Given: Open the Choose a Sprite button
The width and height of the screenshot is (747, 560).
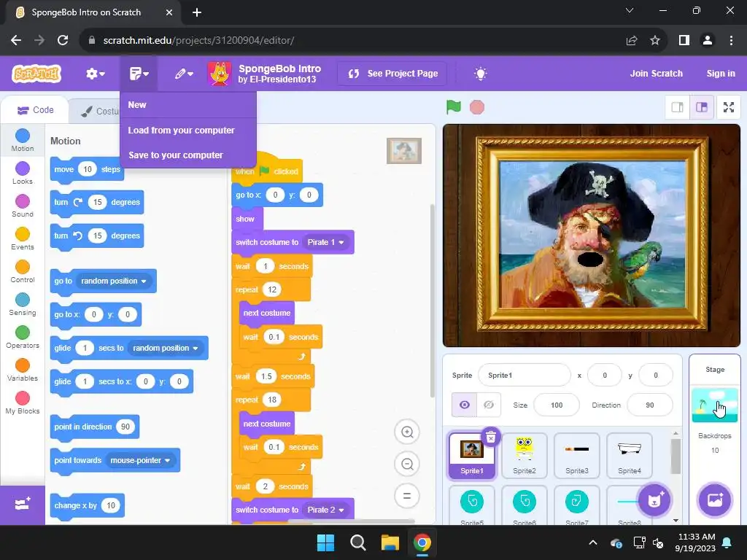Looking at the screenshot, I should (x=654, y=499).
